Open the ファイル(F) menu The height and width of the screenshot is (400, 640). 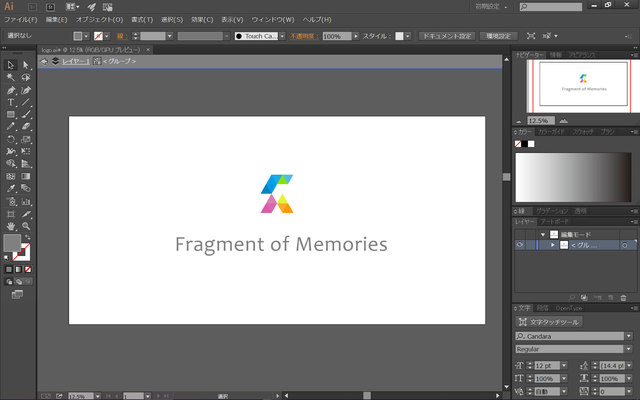[x=21, y=20]
